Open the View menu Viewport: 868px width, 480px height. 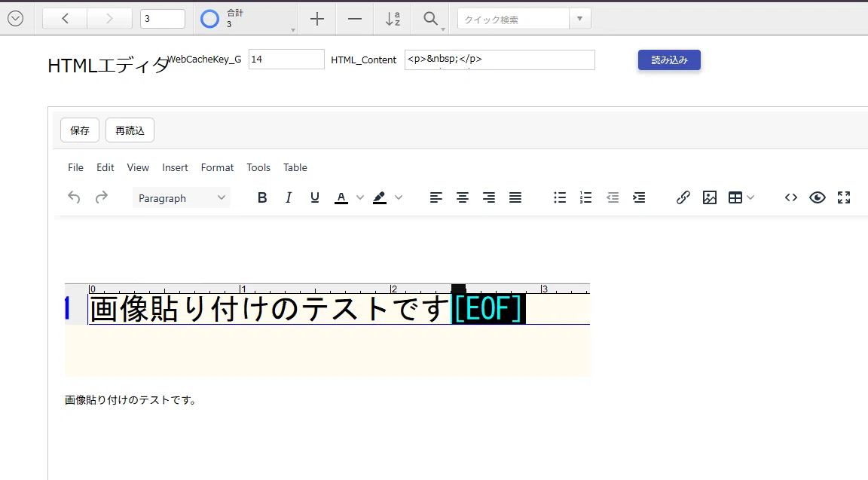(138, 167)
